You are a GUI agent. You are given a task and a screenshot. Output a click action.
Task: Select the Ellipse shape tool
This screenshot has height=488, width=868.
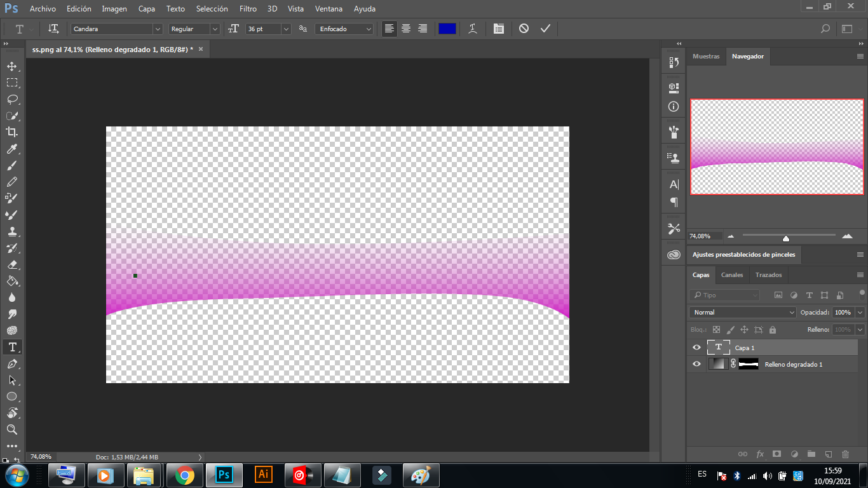coord(12,396)
